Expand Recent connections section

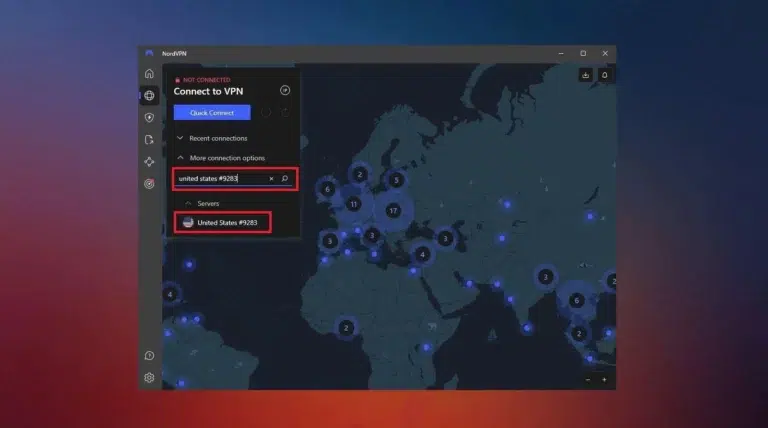pos(180,138)
